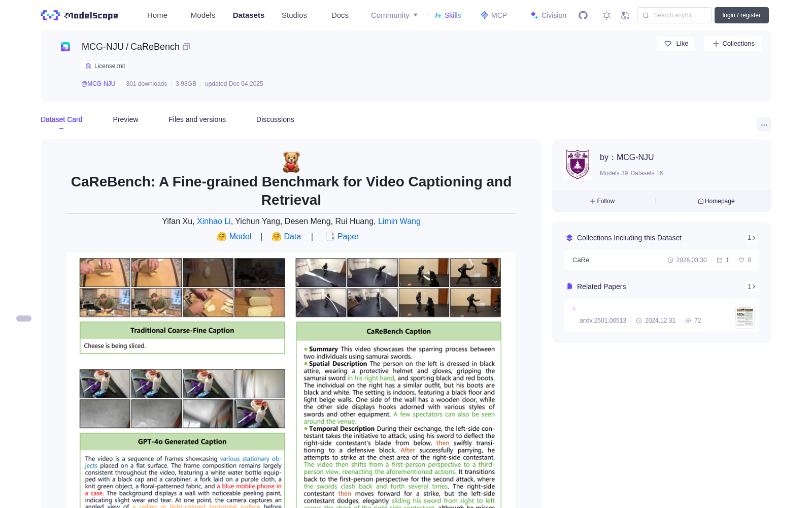Viewport: 812px width, 508px height.
Task: Open the Datasets menu item
Action: click(x=249, y=15)
